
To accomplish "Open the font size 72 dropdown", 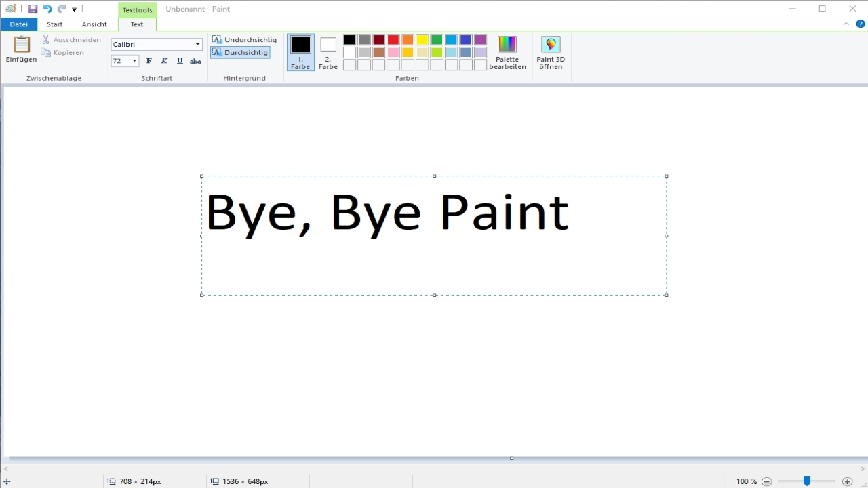I will (134, 61).
